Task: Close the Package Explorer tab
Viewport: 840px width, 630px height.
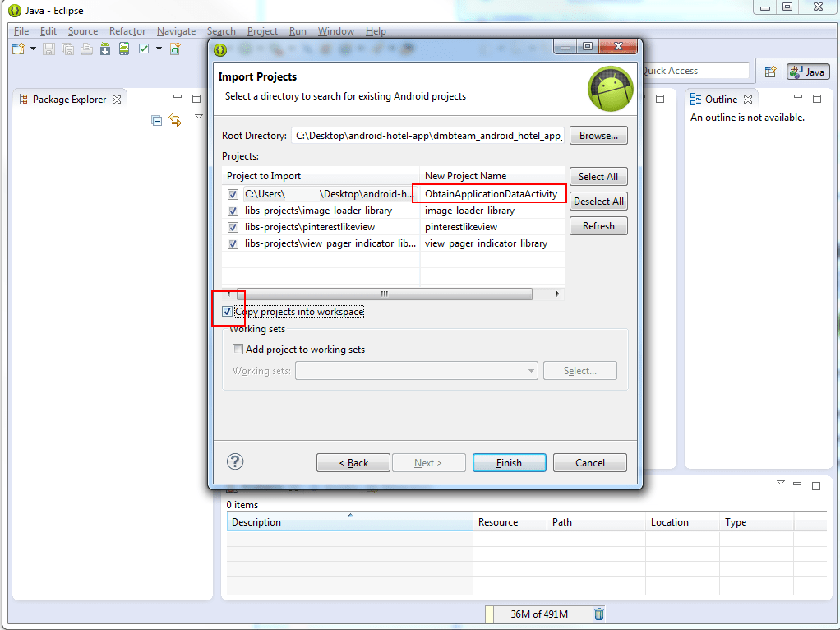Action: pyautogui.click(x=117, y=100)
